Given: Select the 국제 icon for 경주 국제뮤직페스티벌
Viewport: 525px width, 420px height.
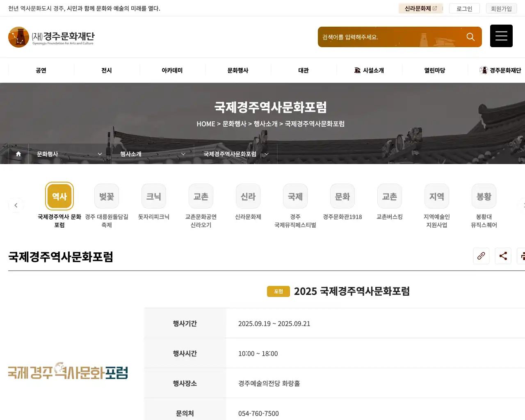Looking at the screenshot, I should (295, 196).
